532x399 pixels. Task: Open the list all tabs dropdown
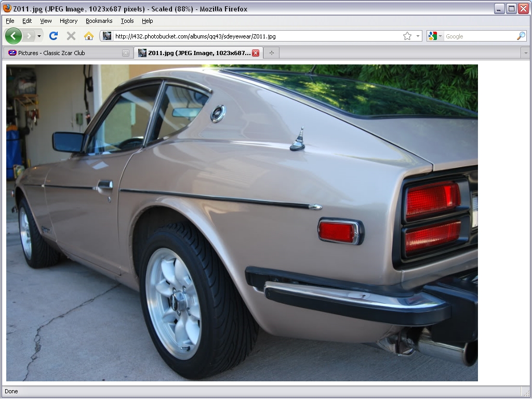point(526,53)
